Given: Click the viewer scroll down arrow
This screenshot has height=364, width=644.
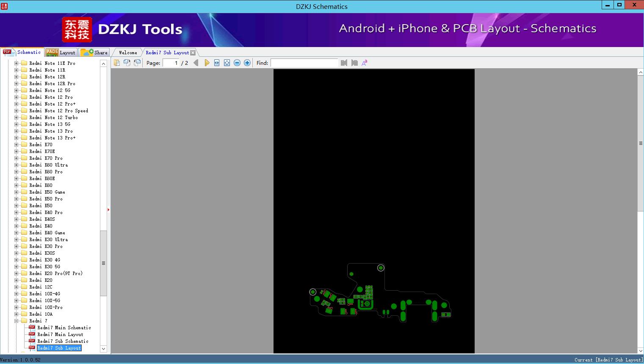Looking at the screenshot, I should (x=641, y=350).
